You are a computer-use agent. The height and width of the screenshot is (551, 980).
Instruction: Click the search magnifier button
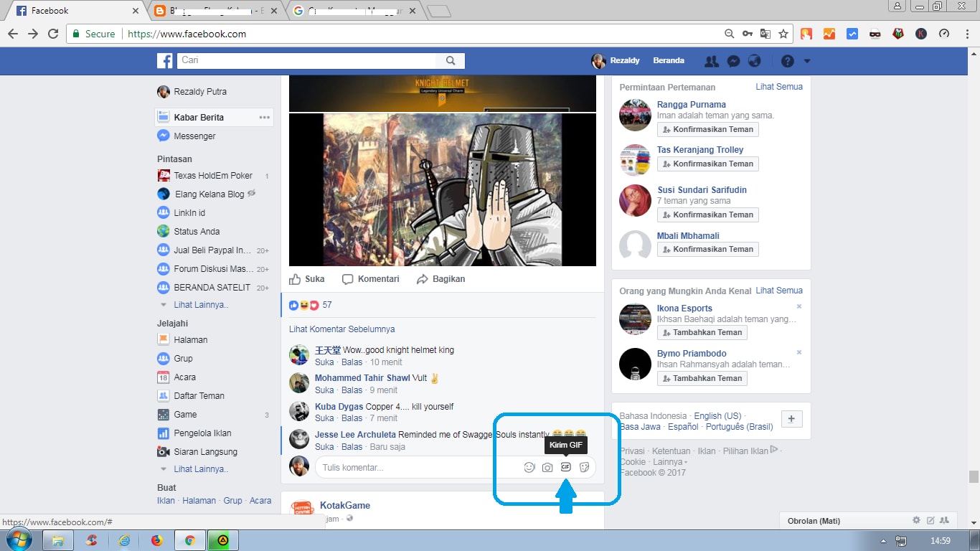(451, 61)
